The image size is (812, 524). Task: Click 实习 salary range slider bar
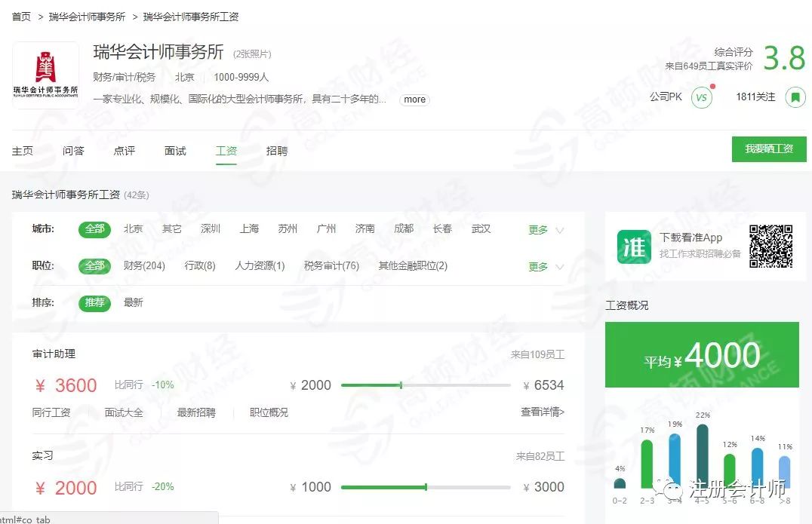[x=426, y=487]
